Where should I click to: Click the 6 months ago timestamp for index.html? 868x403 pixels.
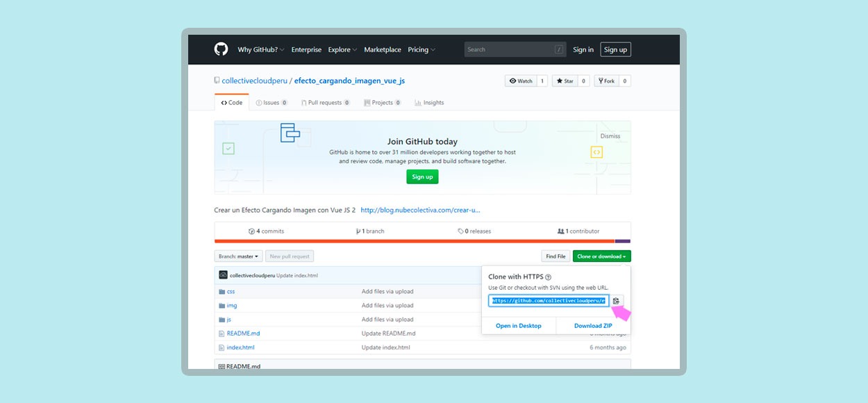point(608,347)
